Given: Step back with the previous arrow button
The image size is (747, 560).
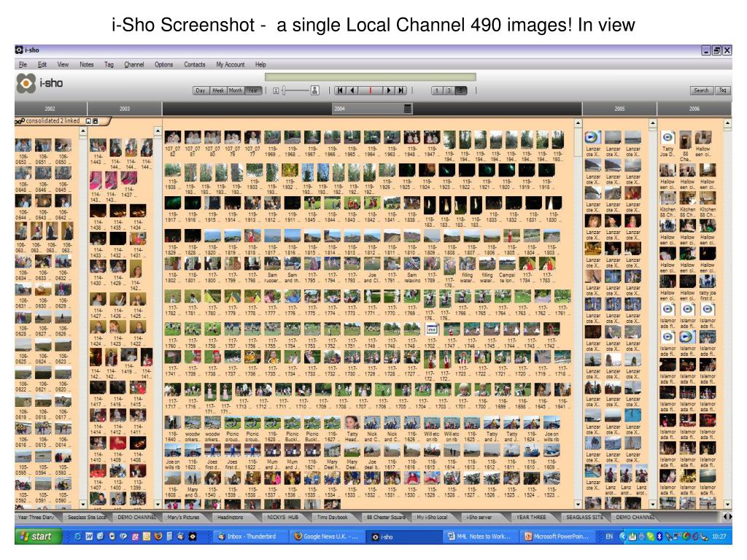Looking at the screenshot, I should [352, 90].
